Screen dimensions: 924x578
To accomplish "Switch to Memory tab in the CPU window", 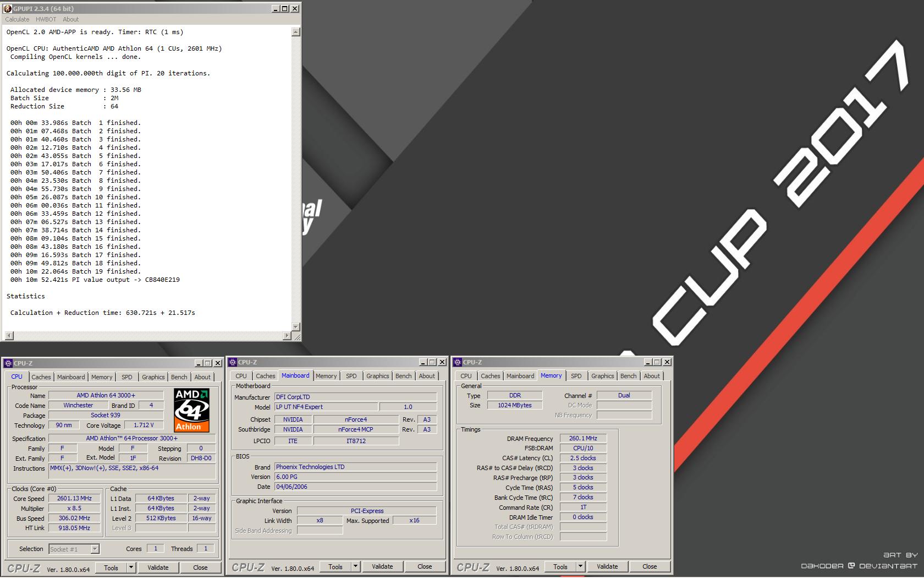I will [102, 377].
